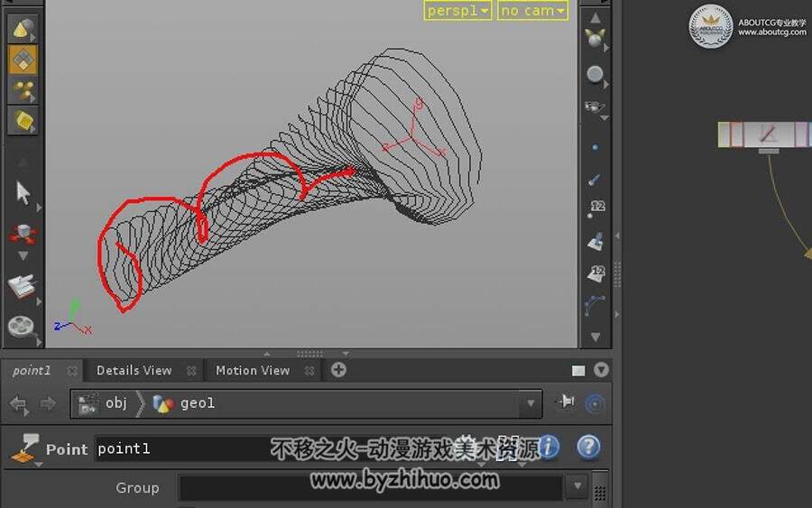Viewport: 812px width, 508px height.
Task: Select the node body in network view
Action: (x=769, y=134)
